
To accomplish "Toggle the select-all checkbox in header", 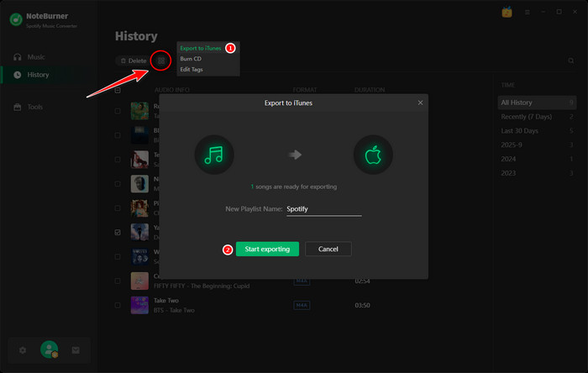I will (118, 90).
